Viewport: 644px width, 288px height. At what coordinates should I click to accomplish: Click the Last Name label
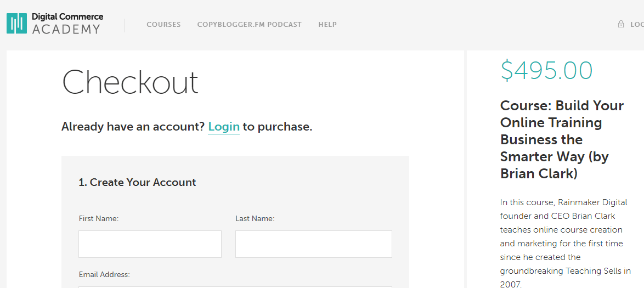point(255,218)
